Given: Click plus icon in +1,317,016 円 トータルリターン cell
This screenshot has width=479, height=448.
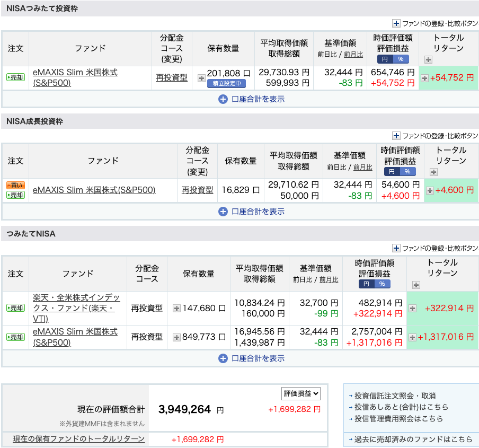Looking at the screenshot, I should pos(412,337).
